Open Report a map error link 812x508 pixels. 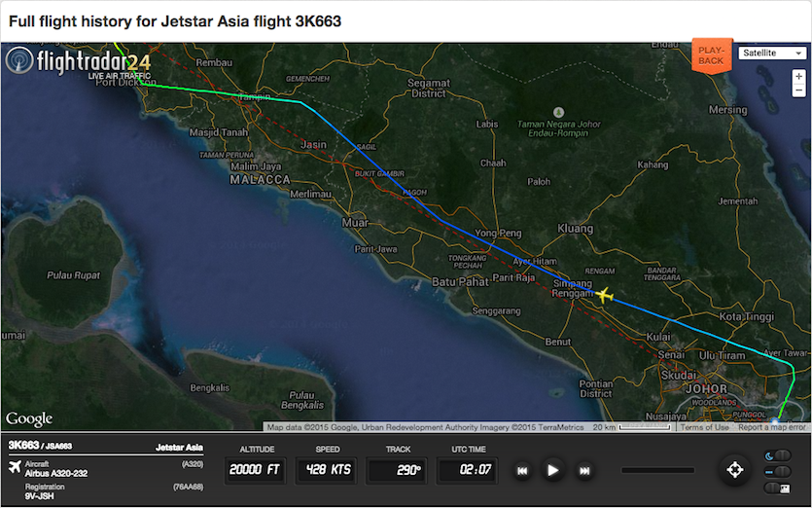click(x=772, y=427)
